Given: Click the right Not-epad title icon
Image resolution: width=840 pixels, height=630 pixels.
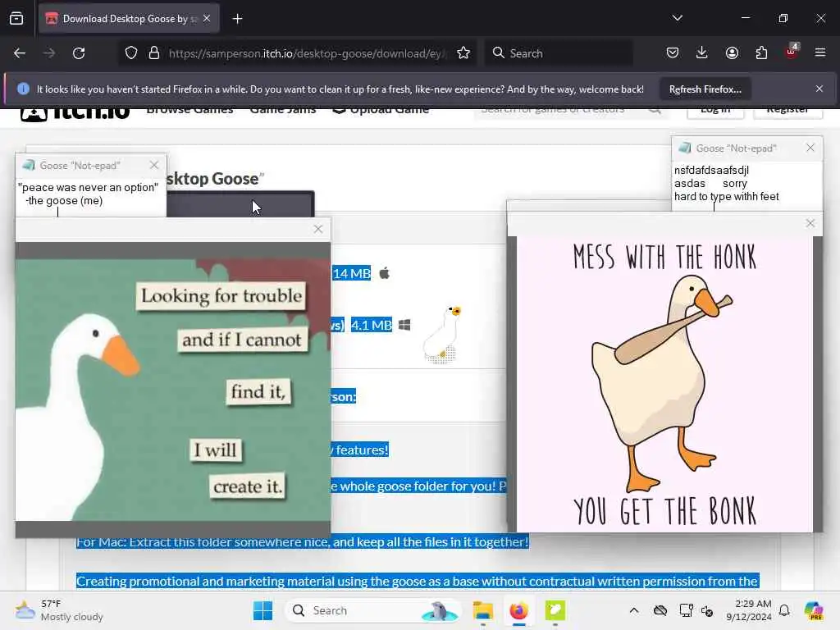Looking at the screenshot, I should 684,148.
